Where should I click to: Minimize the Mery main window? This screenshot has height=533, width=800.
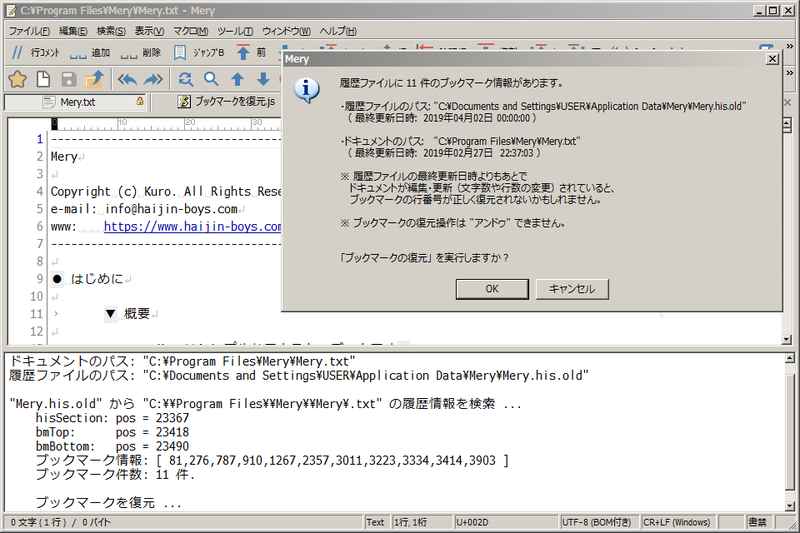pyautogui.click(x=759, y=10)
